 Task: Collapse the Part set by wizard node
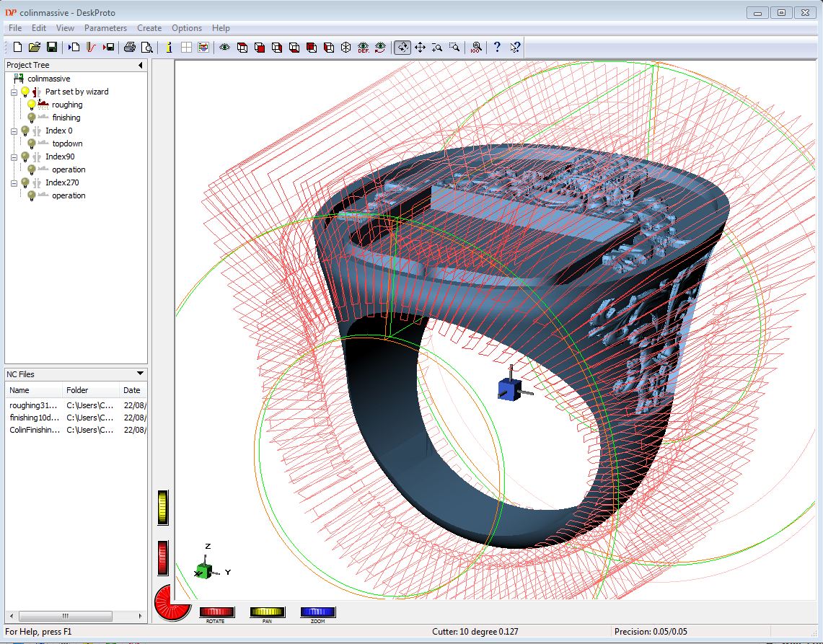14,92
